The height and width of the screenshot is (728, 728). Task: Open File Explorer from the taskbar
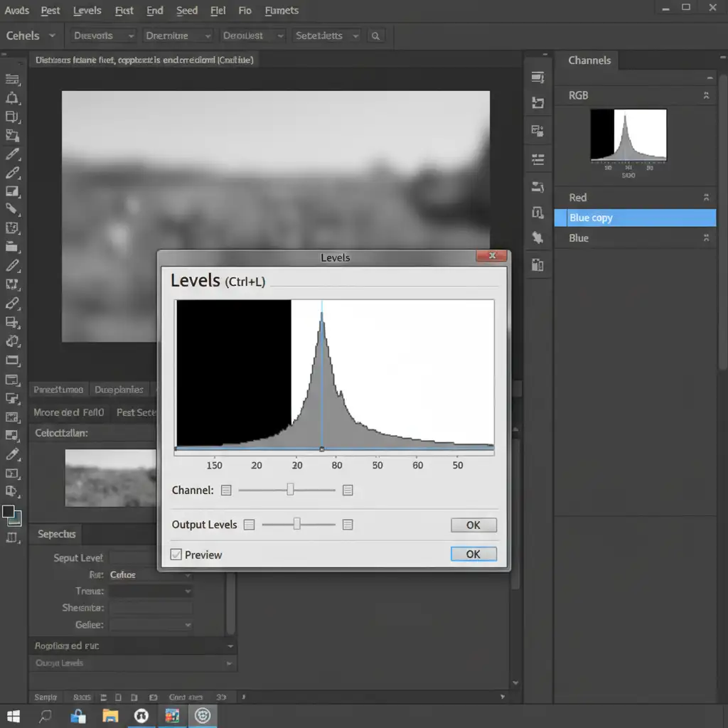pyautogui.click(x=109, y=714)
